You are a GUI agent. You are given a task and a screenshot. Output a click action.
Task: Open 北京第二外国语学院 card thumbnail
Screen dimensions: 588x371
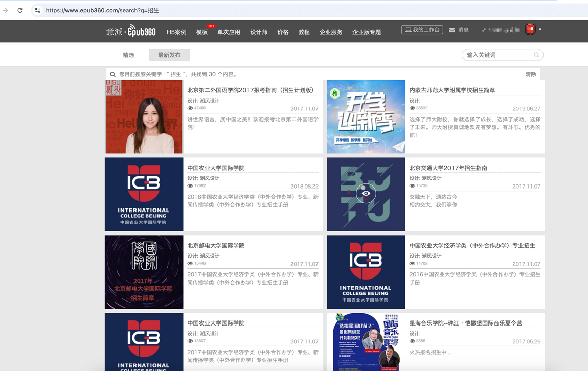tap(144, 117)
